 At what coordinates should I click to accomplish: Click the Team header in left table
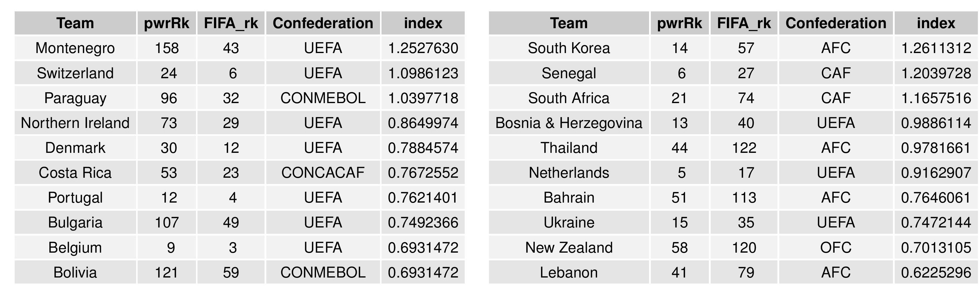75,23
